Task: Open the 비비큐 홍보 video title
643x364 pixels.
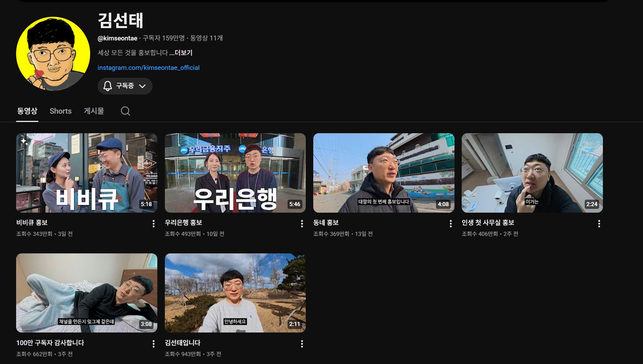Action: pos(32,223)
